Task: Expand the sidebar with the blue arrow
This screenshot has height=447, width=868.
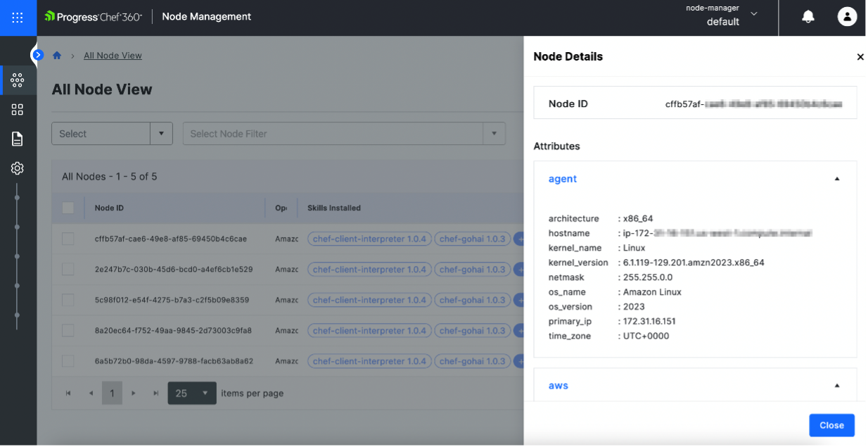Action: click(x=38, y=55)
